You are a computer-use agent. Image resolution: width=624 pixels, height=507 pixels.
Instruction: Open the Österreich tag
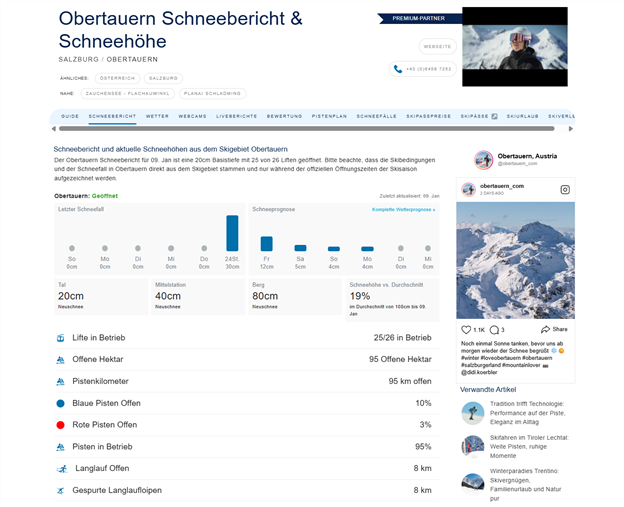(x=117, y=78)
